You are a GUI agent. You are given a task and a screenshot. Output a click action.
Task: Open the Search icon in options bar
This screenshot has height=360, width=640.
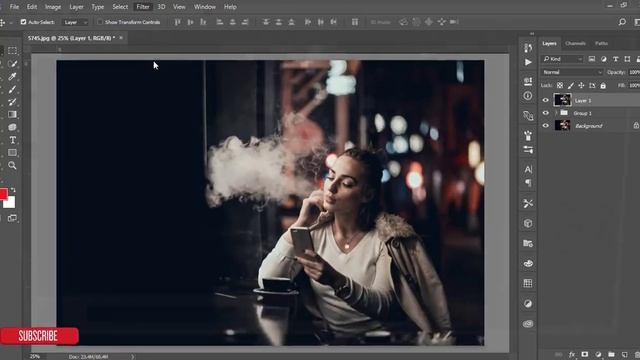tap(622, 22)
